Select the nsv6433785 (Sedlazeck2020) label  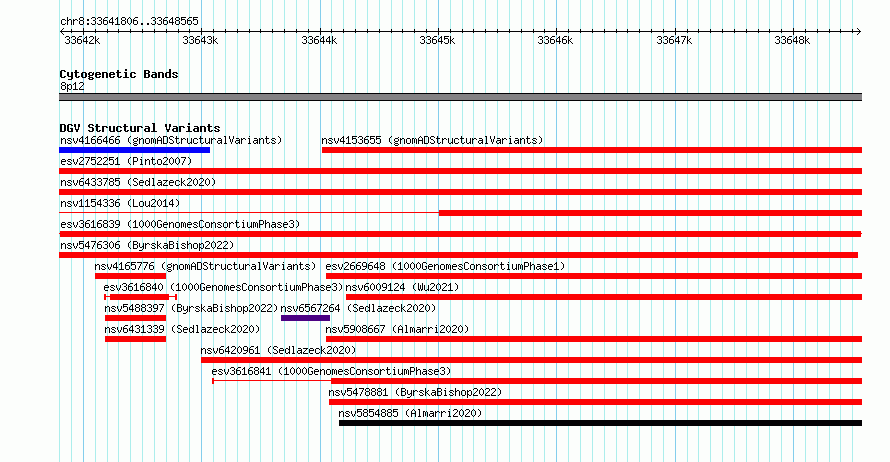[138, 182]
